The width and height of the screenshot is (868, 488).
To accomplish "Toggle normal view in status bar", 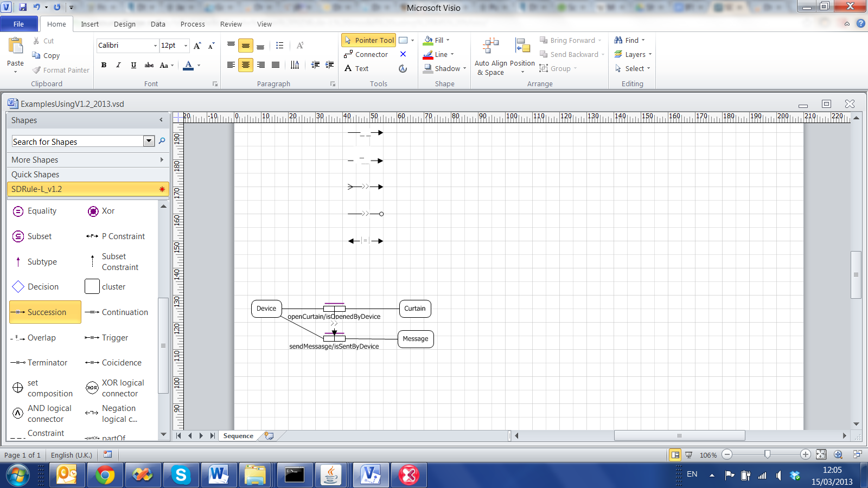I will [x=675, y=454].
